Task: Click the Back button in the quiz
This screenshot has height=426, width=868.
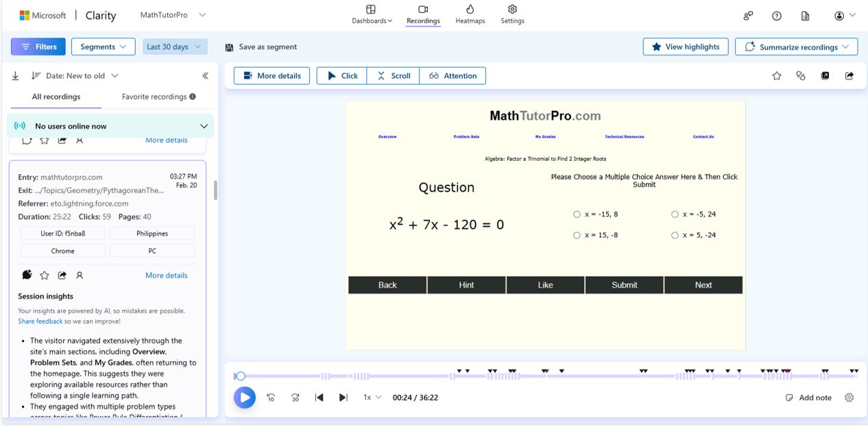Action: tap(387, 285)
